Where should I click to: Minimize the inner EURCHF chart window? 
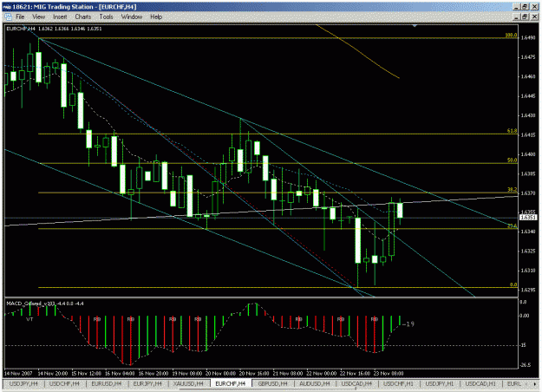coord(517,16)
